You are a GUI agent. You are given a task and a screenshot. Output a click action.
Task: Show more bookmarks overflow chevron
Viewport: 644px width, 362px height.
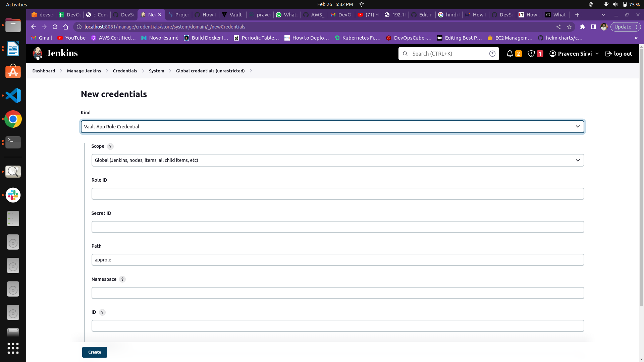point(636,38)
